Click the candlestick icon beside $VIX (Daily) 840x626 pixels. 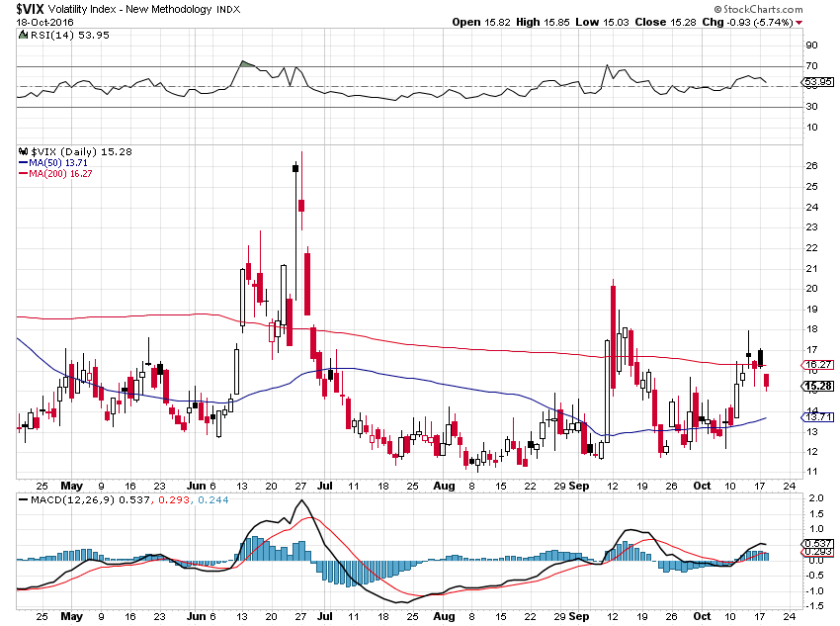click(x=23, y=151)
